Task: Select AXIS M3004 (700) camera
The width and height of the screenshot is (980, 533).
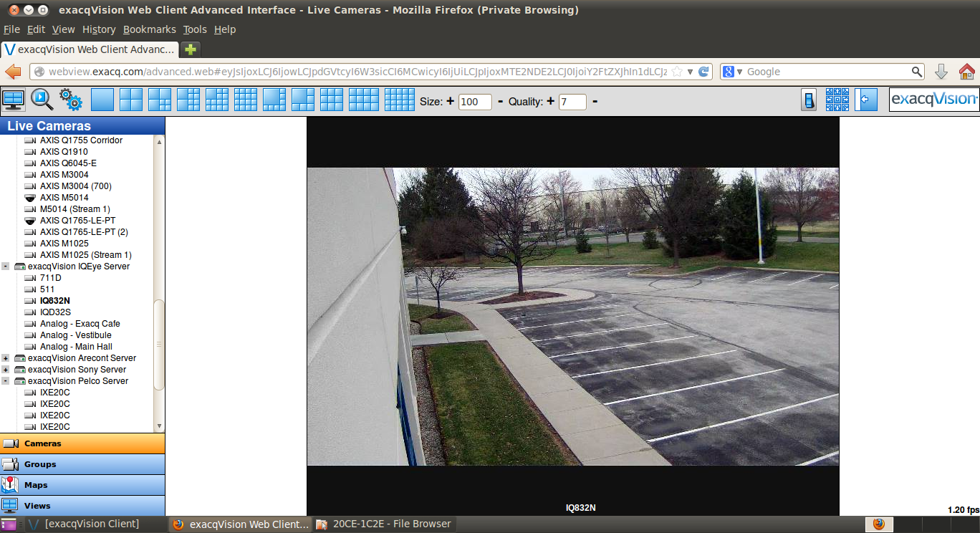Action: (75, 186)
